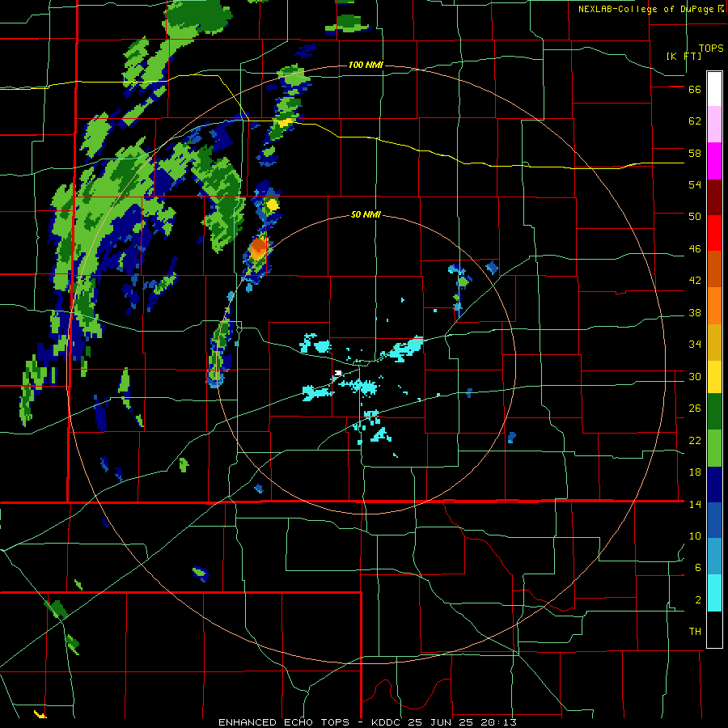The image size is (728, 728).
Task: Click the cyan legend swatch
Action: pos(714,593)
